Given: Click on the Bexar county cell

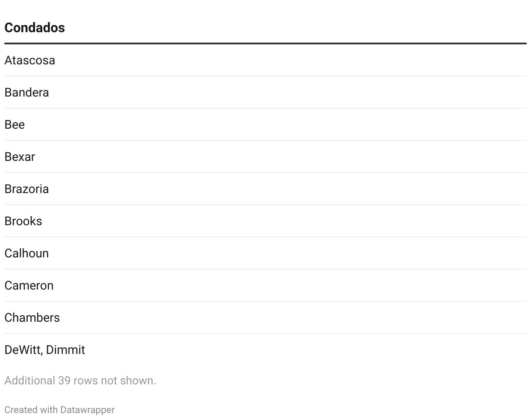Looking at the screenshot, I should pos(20,157).
